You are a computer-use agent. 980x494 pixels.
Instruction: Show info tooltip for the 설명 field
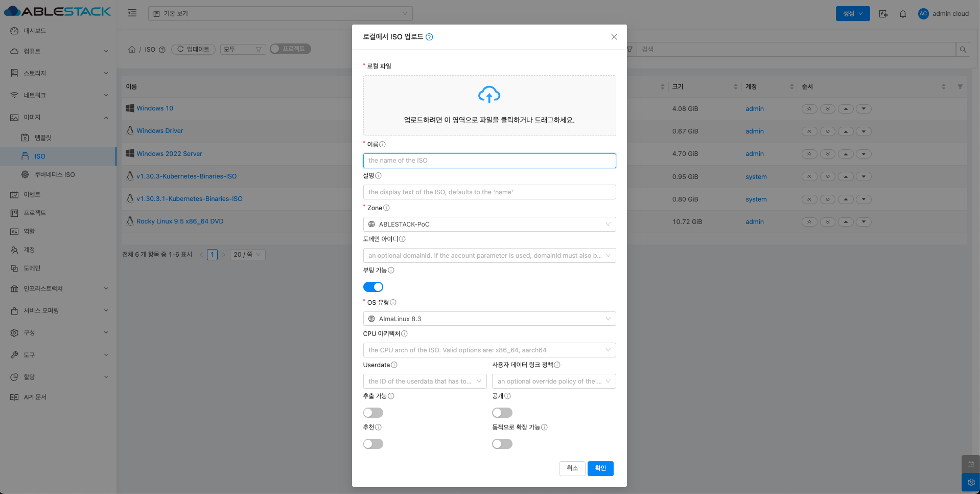[x=378, y=175]
